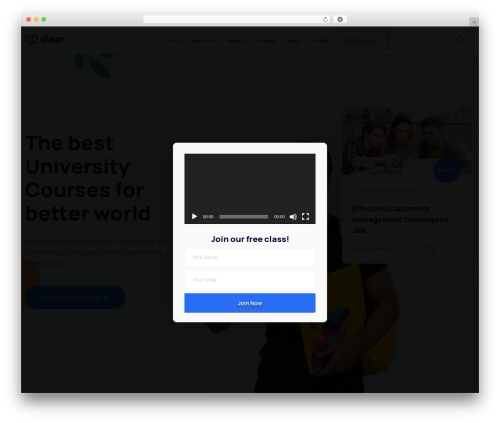Click the 0 students icon on the card
Viewport: 500px width, 423px height.
point(355,249)
